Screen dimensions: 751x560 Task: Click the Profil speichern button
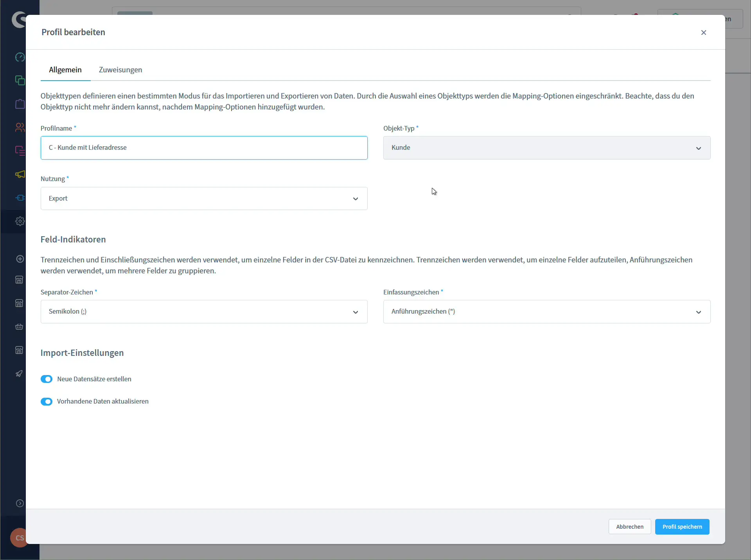682,526
